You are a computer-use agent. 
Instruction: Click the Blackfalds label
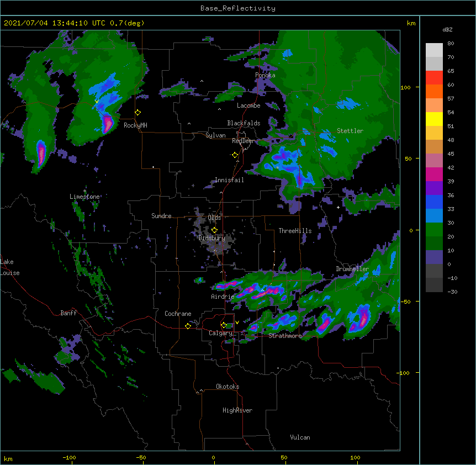tap(244, 123)
